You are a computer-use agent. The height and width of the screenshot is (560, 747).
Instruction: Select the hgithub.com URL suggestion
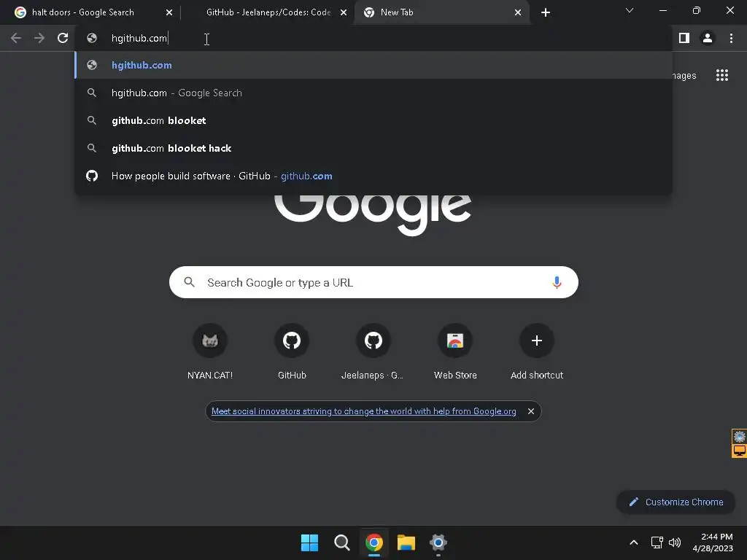[373, 65]
